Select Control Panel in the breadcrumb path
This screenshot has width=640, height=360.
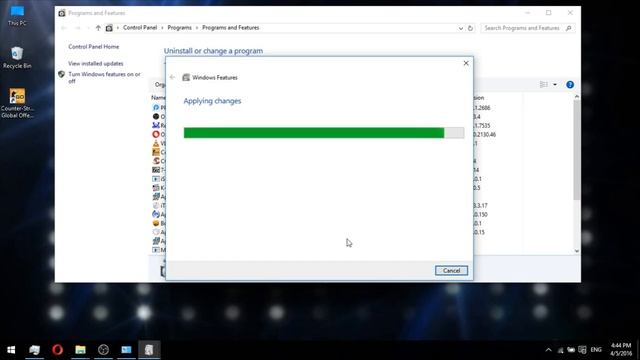pyautogui.click(x=140, y=28)
